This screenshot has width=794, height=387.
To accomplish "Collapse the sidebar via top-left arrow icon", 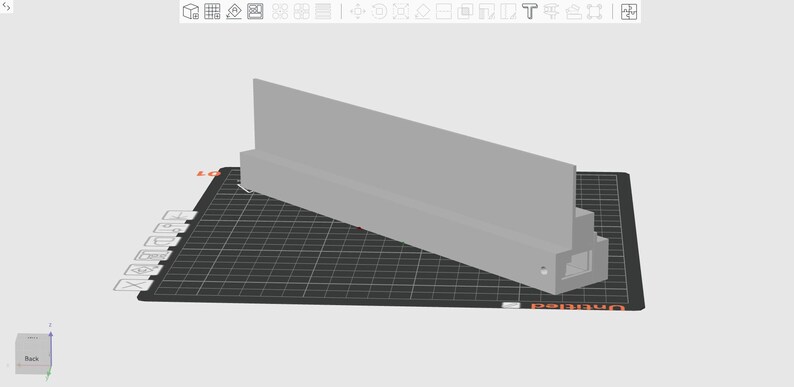I will click(7, 7).
